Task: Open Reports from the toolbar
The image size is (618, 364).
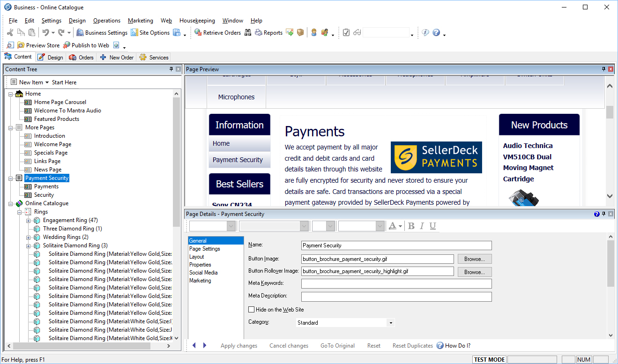Action: click(268, 33)
